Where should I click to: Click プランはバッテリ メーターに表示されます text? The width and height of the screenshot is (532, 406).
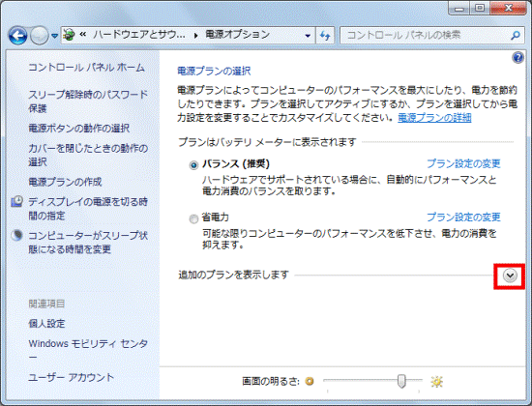coord(267,142)
